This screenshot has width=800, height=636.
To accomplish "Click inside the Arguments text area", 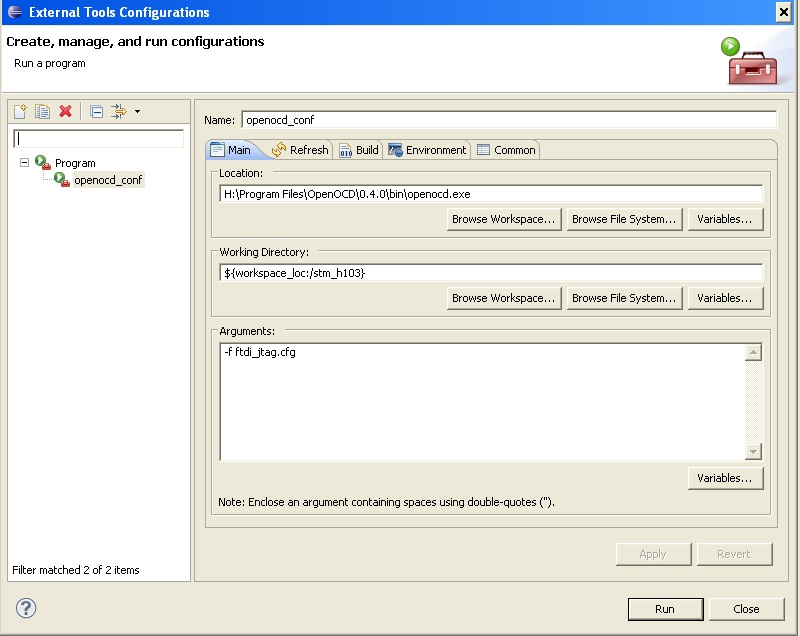I will [x=482, y=402].
